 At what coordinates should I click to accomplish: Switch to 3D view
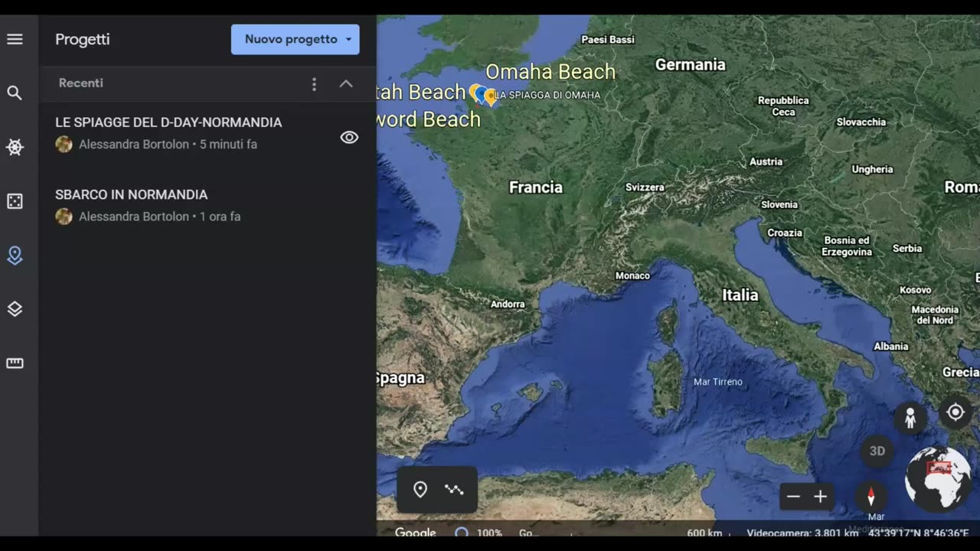click(877, 451)
